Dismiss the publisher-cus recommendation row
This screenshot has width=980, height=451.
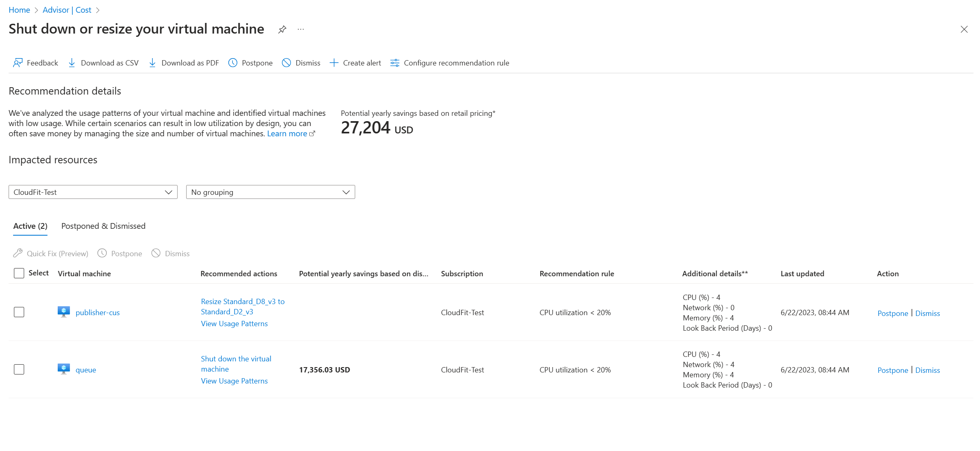(927, 313)
